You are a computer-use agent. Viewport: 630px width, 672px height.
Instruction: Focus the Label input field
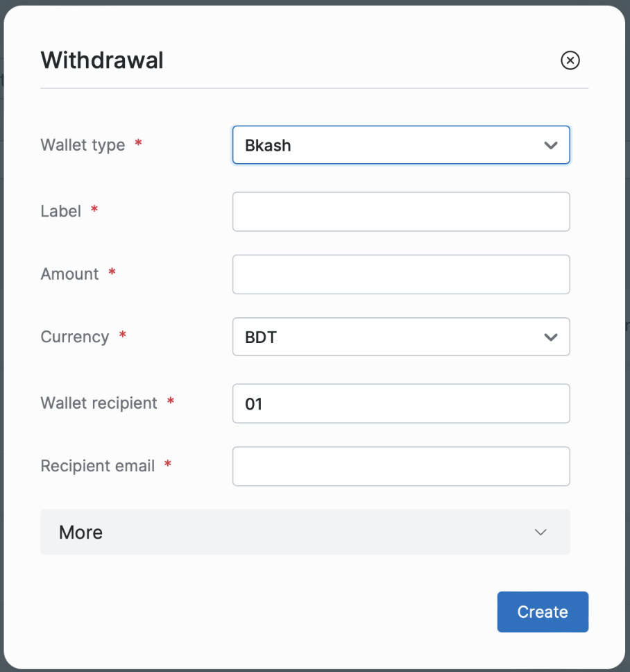(401, 212)
